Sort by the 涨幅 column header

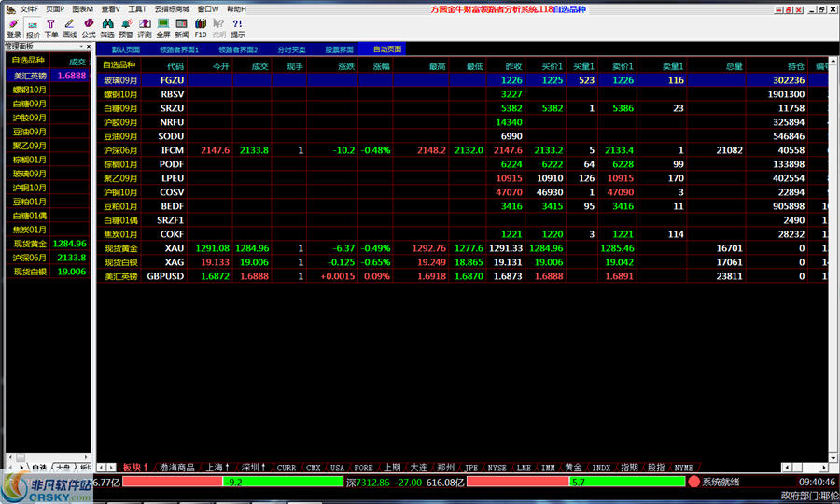pyautogui.click(x=381, y=66)
